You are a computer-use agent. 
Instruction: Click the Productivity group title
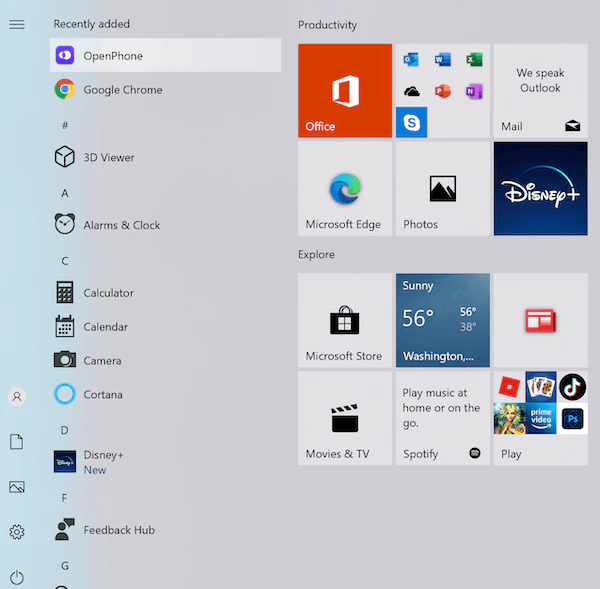click(x=328, y=25)
